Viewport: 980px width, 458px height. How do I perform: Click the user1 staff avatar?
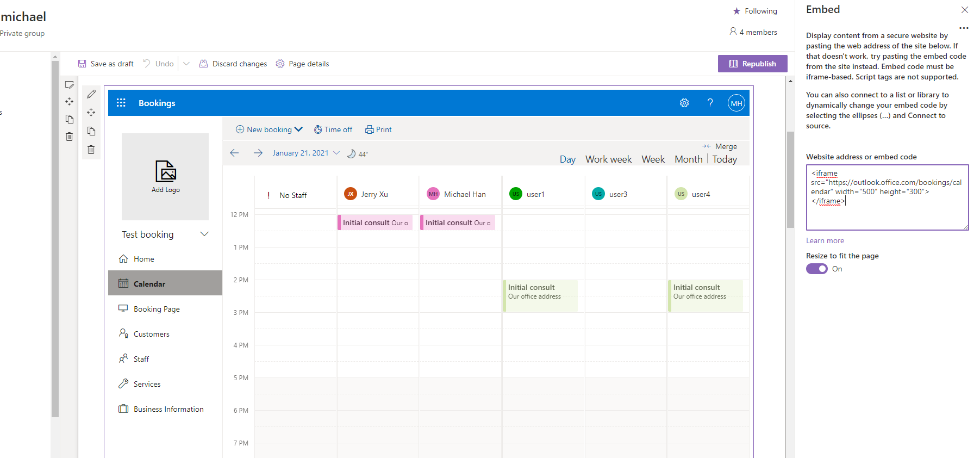pyautogui.click(x=516, y=194)
